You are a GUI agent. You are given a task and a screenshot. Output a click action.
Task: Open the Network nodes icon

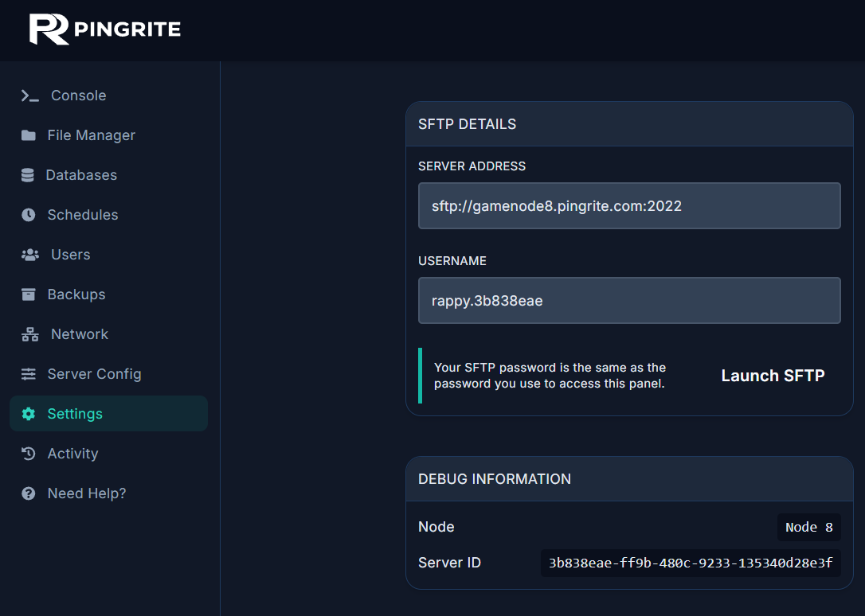(29, 334)
